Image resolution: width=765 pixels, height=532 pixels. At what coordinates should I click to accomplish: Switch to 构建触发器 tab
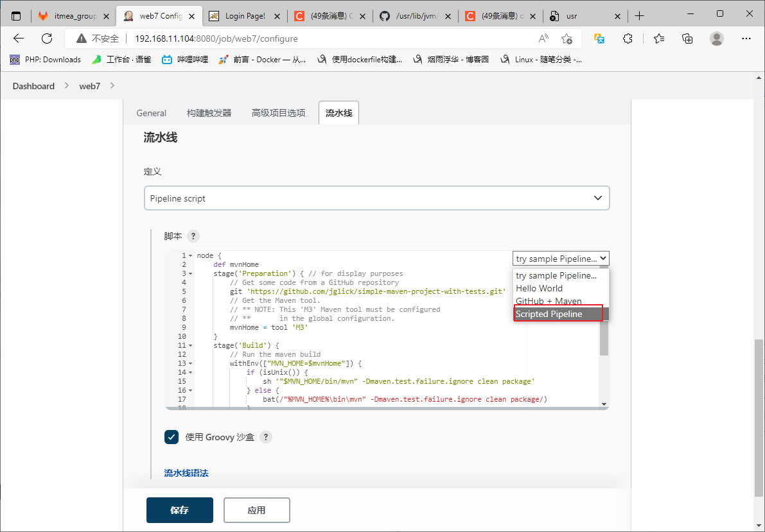click(x=209, y=113)
